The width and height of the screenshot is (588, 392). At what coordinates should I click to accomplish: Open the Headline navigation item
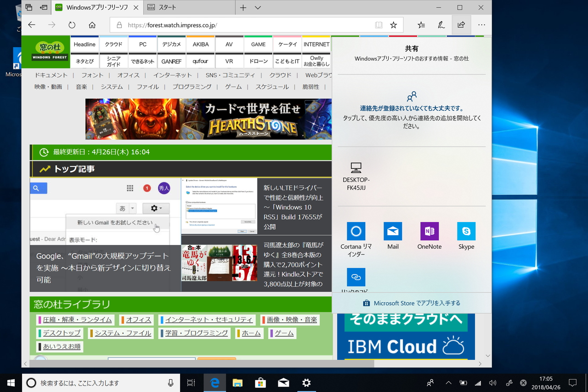click(85, 44)
